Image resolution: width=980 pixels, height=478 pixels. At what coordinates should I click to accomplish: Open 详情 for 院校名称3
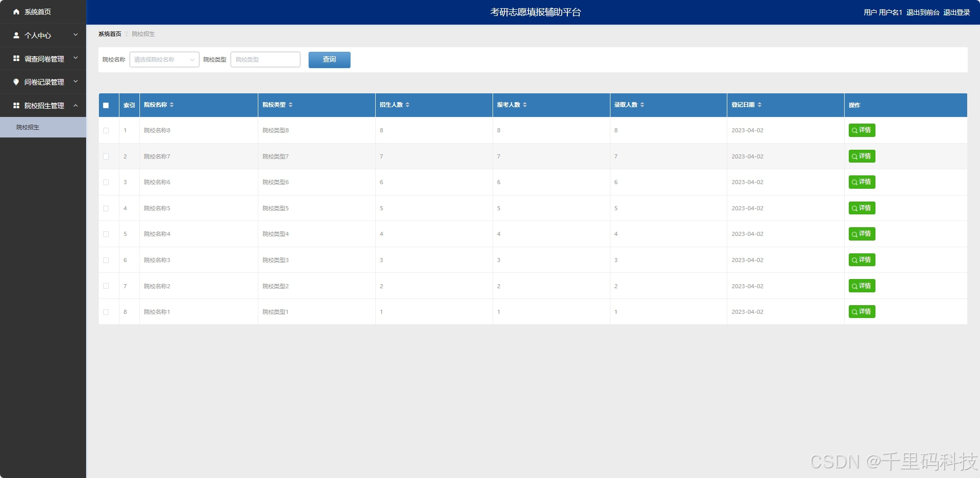click(x=862, y=260)
